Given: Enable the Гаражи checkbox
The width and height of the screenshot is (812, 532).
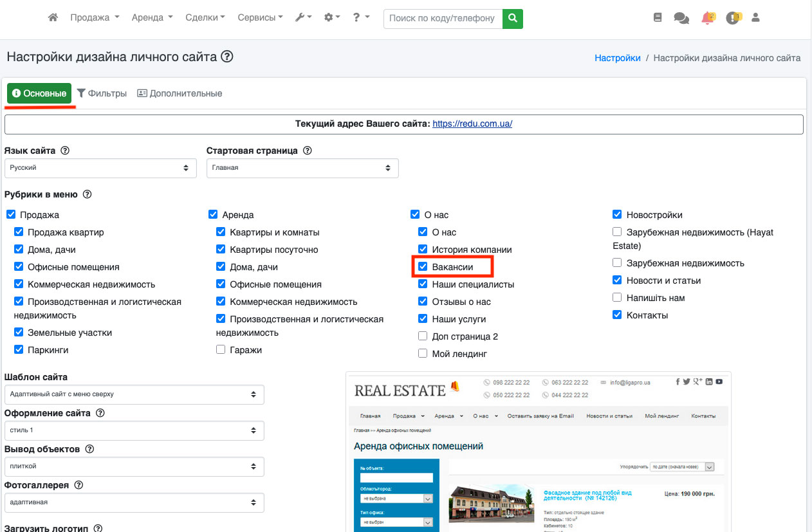Looking at the screenshot, I should pyautogui.click(x=221, y=350).
